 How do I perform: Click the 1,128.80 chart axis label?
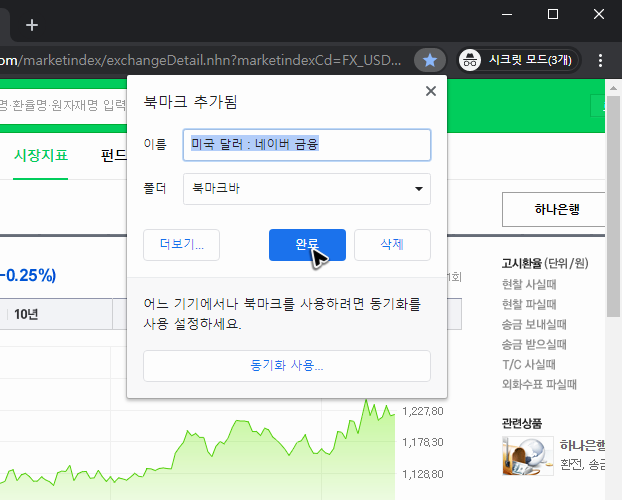(423, 474)
